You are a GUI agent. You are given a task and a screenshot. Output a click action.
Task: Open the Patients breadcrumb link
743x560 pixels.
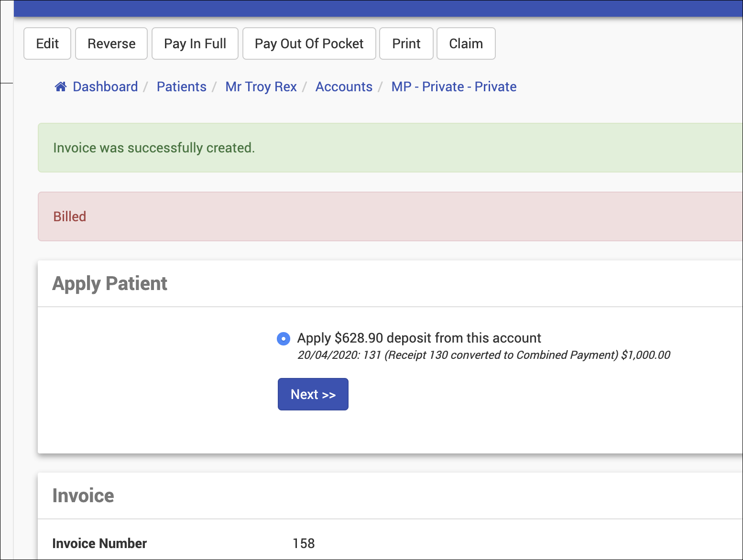click(182, 86)
